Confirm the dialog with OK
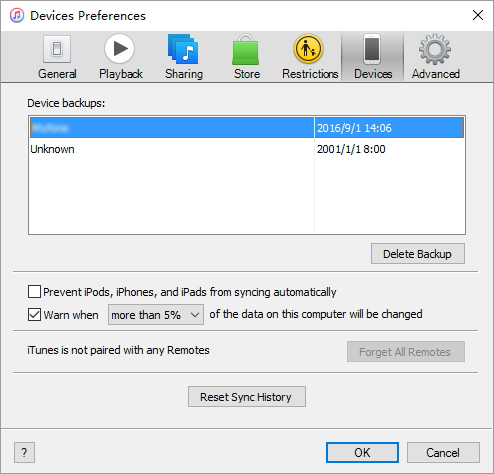This screenshot has width=494, height=474. pyautogui.click(x=362, y=453)
